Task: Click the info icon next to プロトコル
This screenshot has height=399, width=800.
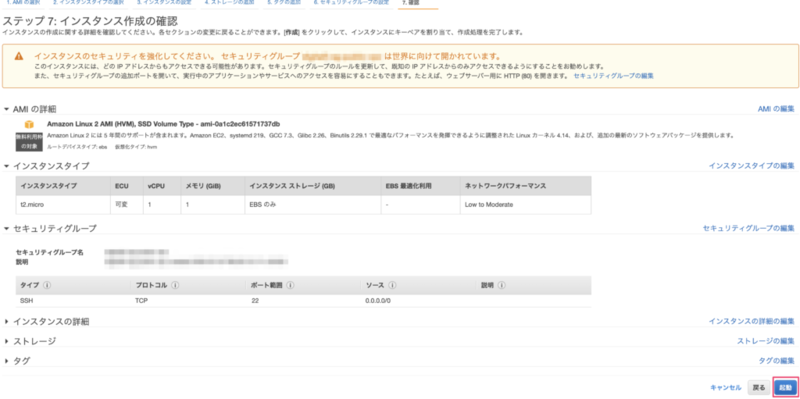Action: pos(175,285)
